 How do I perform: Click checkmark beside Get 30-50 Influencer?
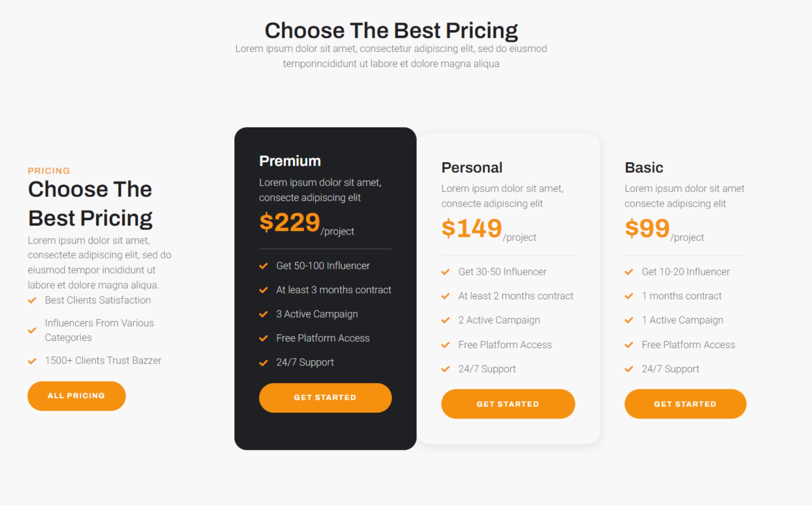point(446,272)
